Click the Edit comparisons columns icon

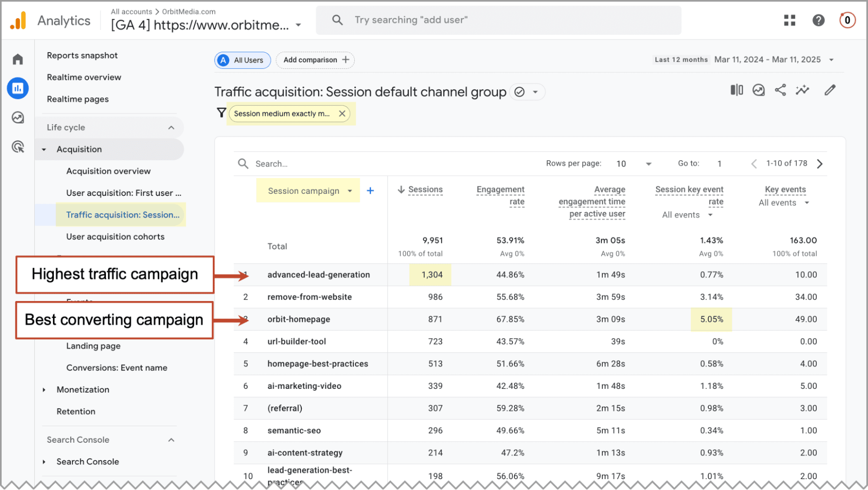737,90
